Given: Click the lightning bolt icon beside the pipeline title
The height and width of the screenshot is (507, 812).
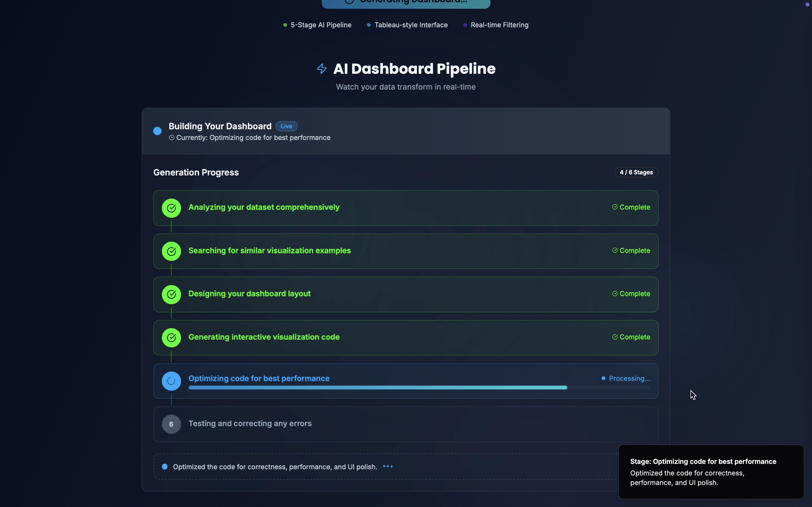Looking at the screenshot, I should 322,69.
